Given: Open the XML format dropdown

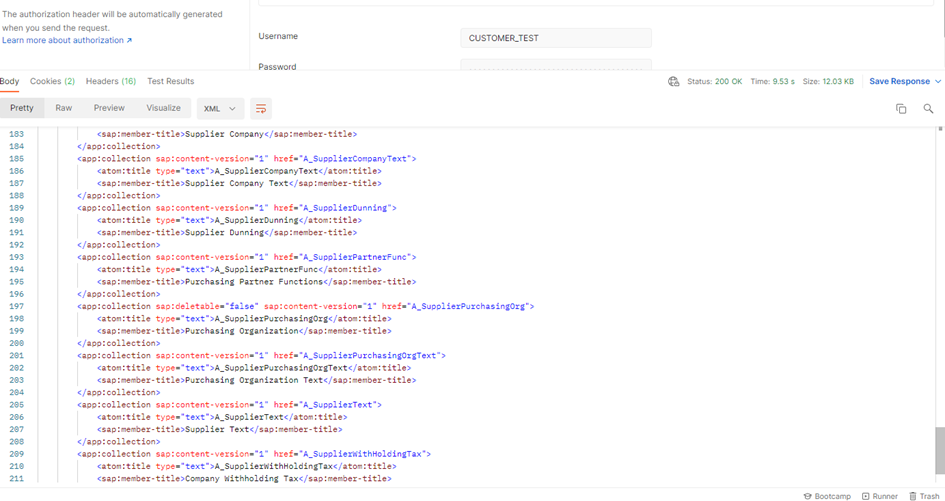Looking at the screenshot, I should point(220,108).
